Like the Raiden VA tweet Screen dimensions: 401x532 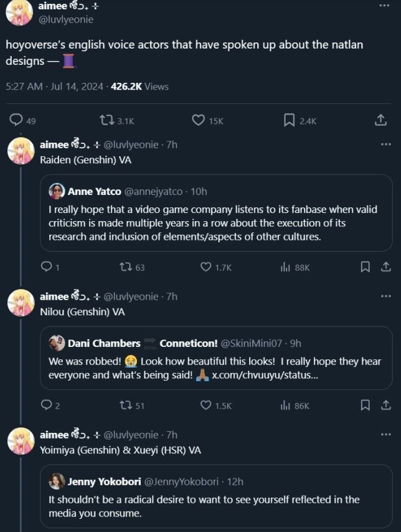(205, 267)
